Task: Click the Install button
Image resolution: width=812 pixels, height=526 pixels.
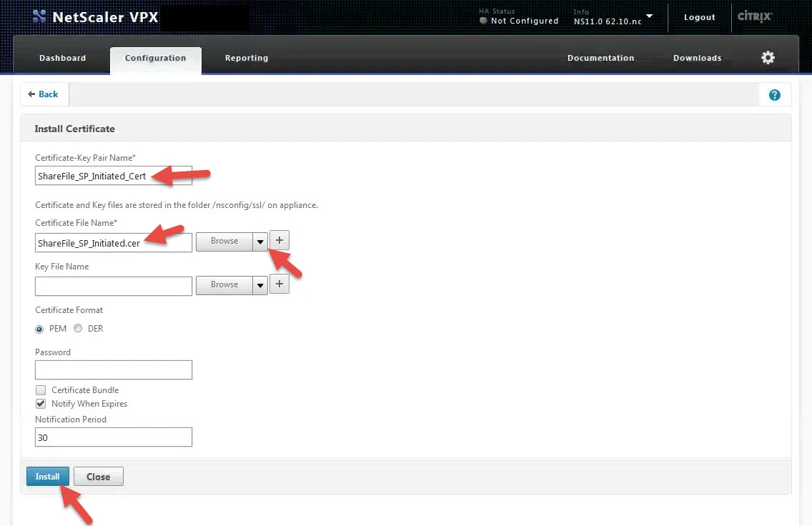Action: 48,476
